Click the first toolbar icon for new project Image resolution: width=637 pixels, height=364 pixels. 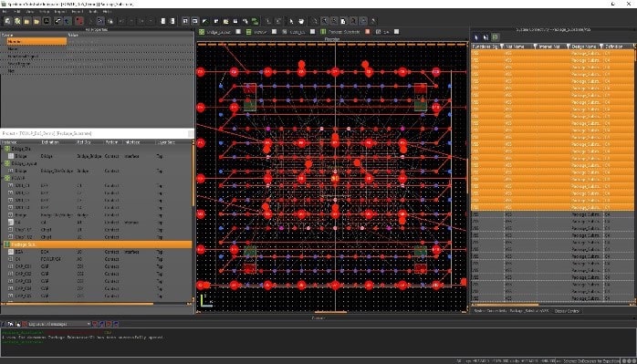tap(7, 21)
